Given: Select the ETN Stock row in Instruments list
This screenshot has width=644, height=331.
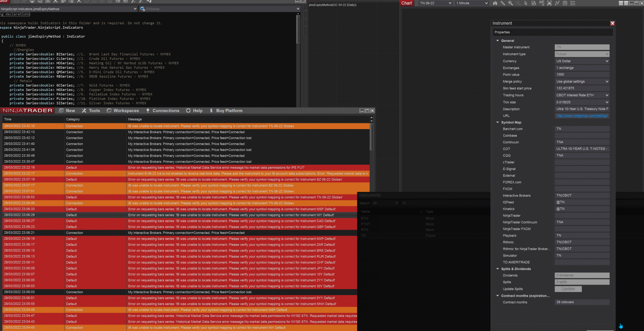Looking at the screenshot, I should point(425,218).
